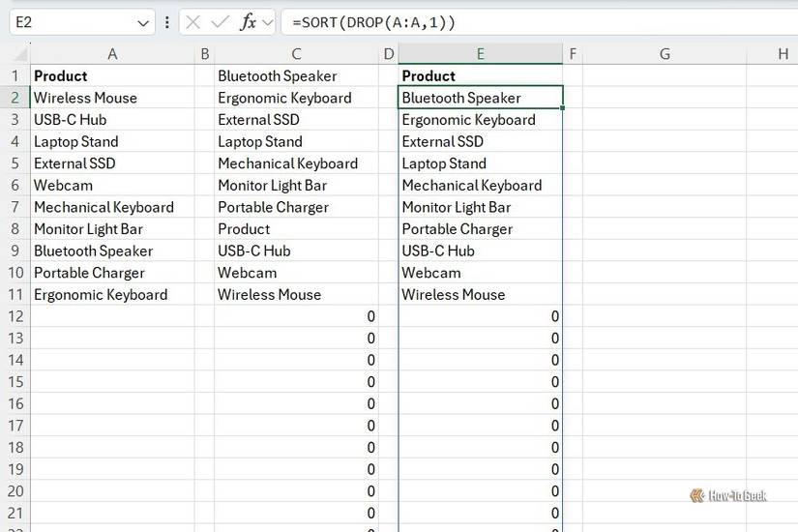798x532 pixels.
Task: Click the vertical dots formula bar handle
Action: (167, 22)
